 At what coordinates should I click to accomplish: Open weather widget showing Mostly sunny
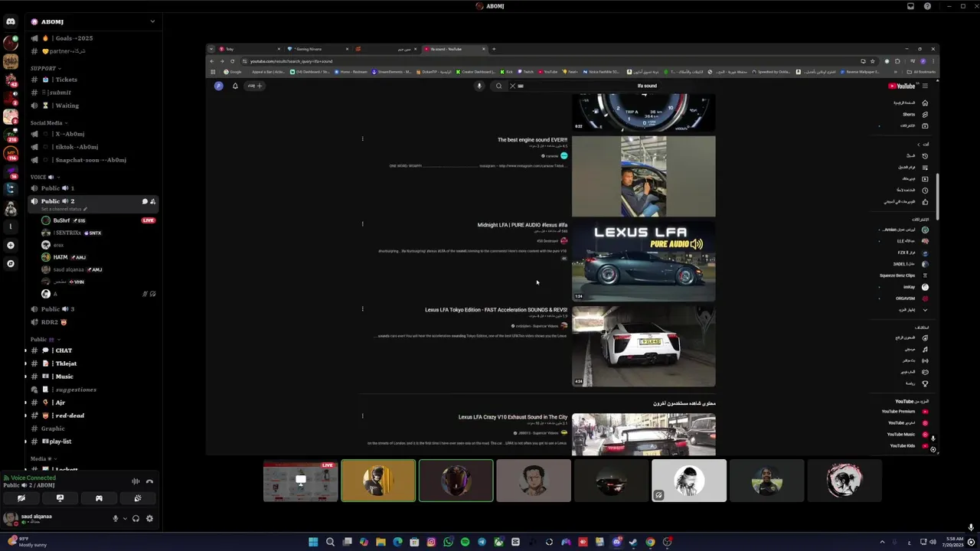pyautogui.click(x=28, y=542)
